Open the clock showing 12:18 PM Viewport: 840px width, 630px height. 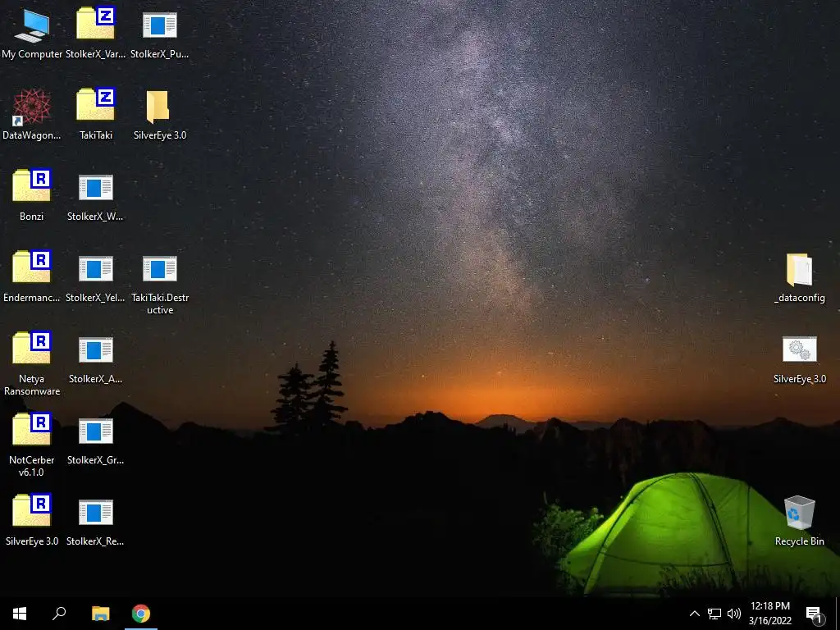[769, 614]
